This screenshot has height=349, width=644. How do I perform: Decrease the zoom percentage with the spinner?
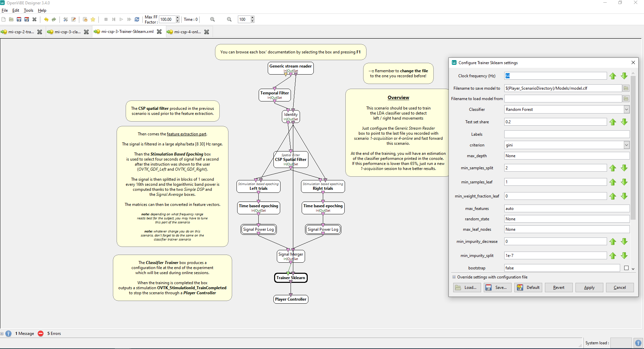tap(253, 21)
